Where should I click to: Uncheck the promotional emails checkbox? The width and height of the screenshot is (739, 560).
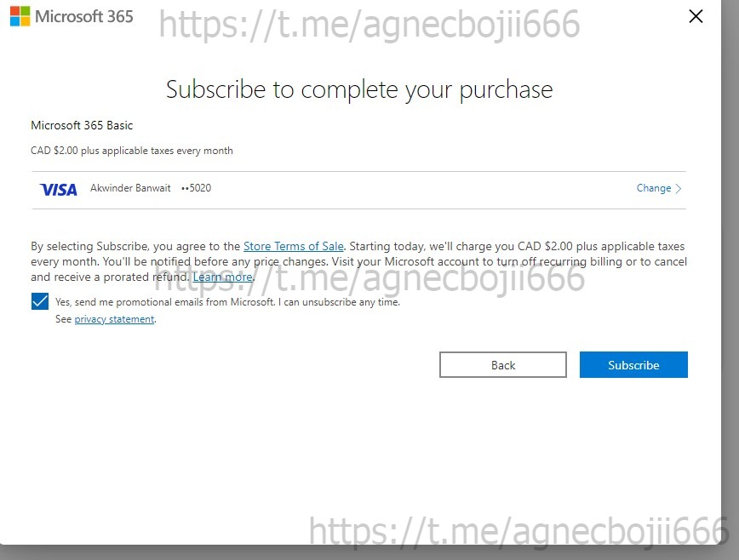[40, 301]
